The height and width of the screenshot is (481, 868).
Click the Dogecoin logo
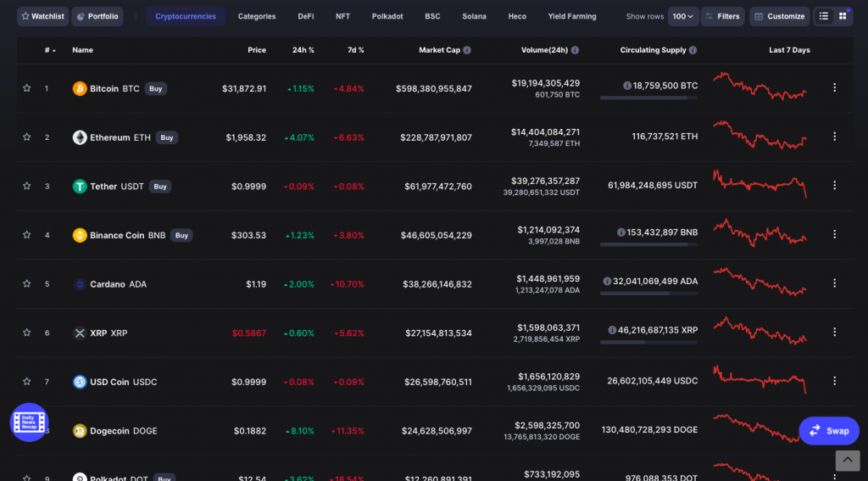point(80,431)
